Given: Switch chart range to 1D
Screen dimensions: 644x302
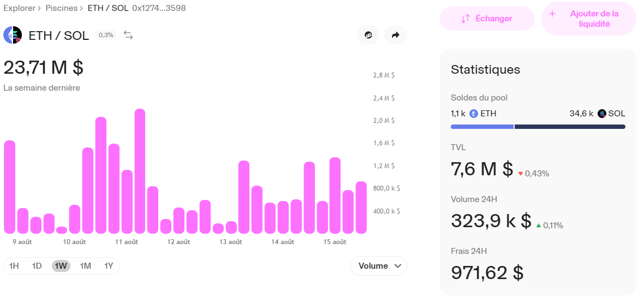Looking at the screenshot, I should pos(37,266).
